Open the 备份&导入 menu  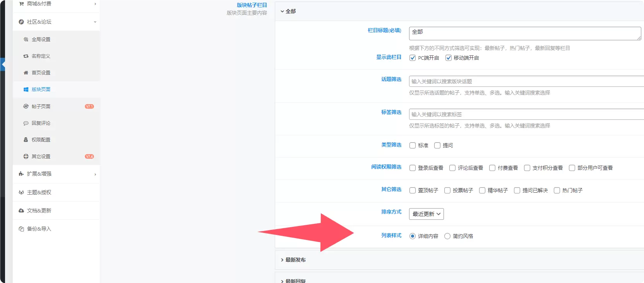(x=56, y=229)
